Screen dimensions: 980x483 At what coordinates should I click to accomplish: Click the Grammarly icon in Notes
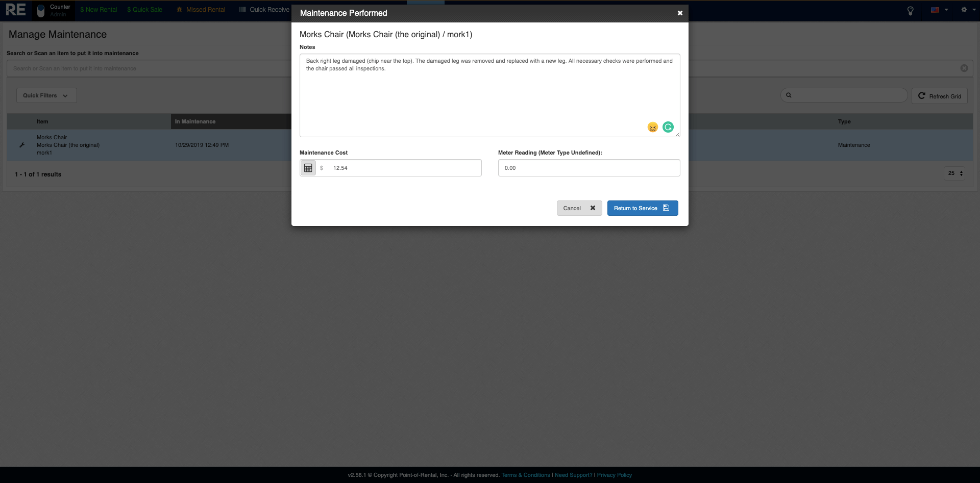pos(668,127)
